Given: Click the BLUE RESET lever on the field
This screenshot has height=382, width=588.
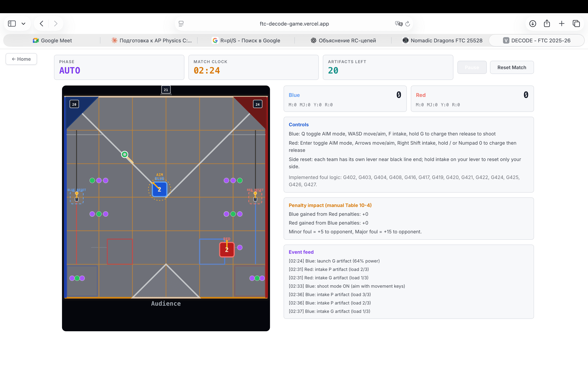Looking at the screenshot, I should pyautogui.click(x=77, y=197).
